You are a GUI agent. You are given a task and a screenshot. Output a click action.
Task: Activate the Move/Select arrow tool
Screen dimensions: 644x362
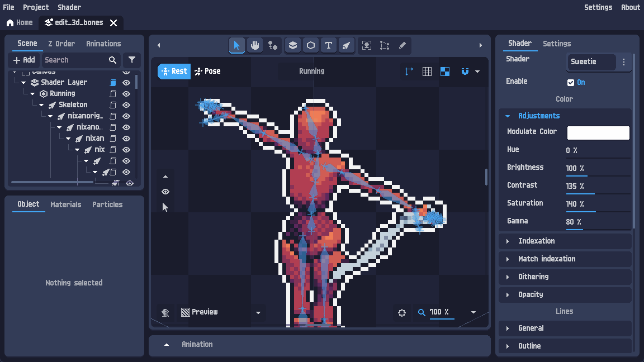(x=237, y=45)
